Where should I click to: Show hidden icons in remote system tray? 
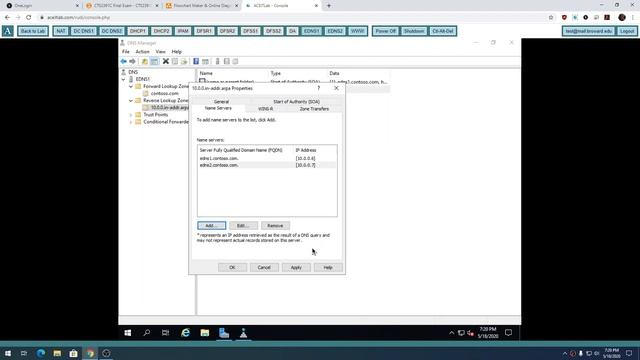(451, 333)
